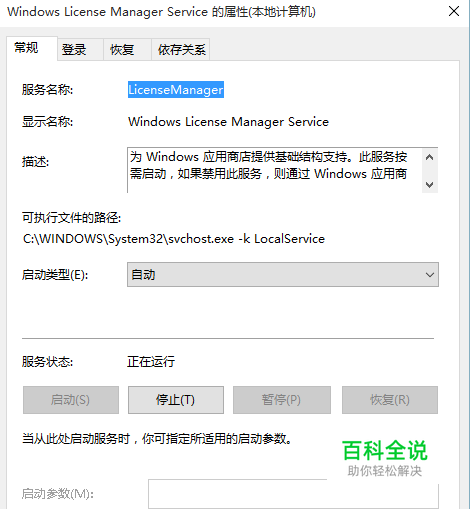The image size is (470, 509).
Task: Click the 暂停(P) button
Action: pos(282,400)
